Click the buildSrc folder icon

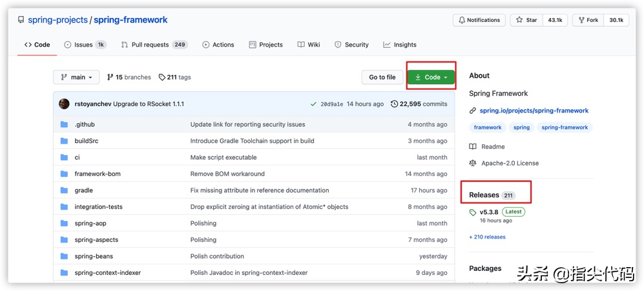point(64,140)
